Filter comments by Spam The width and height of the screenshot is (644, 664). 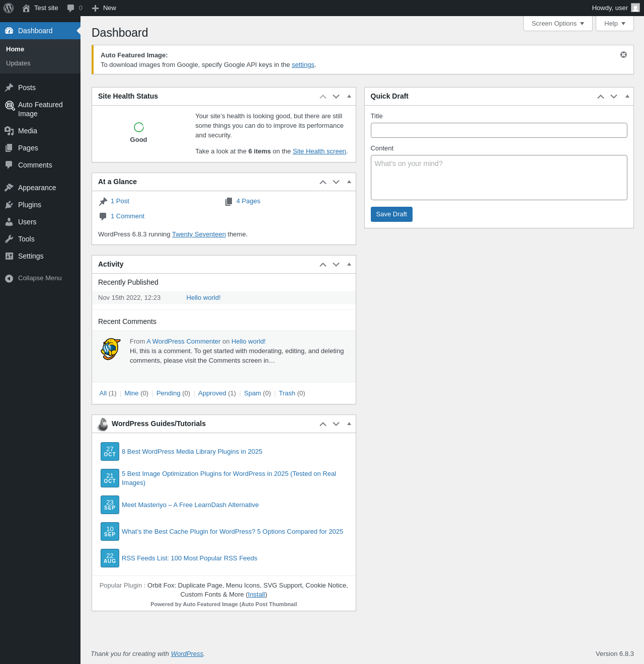[253, 393]
